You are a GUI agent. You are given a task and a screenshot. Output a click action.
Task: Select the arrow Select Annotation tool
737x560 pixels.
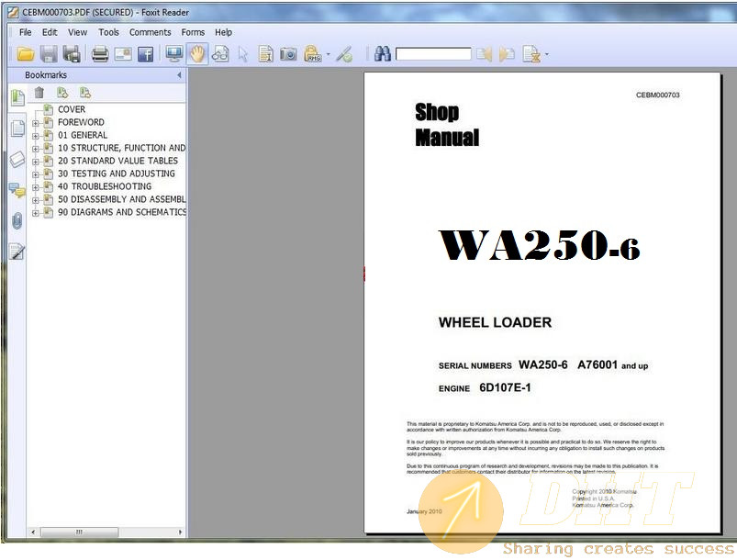click(243, 54)
